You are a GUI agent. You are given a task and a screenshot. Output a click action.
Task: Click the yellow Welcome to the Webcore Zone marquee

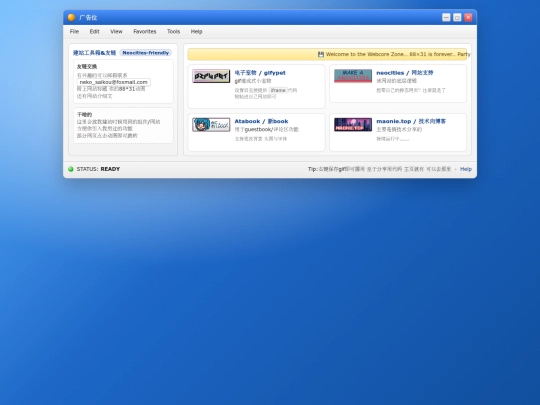pyautogui.click(x=327, y=54)
